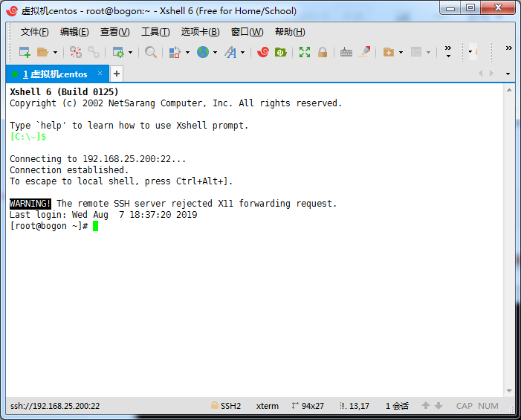
Task: Click the Lock Screen padlock icon
Action: 323,52
